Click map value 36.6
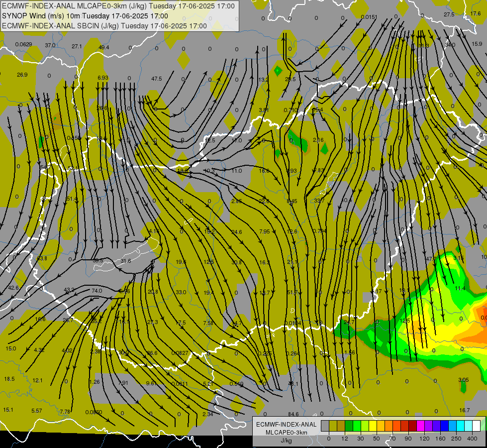This screenshot has height=448, width=487. [x=152, y=353]
